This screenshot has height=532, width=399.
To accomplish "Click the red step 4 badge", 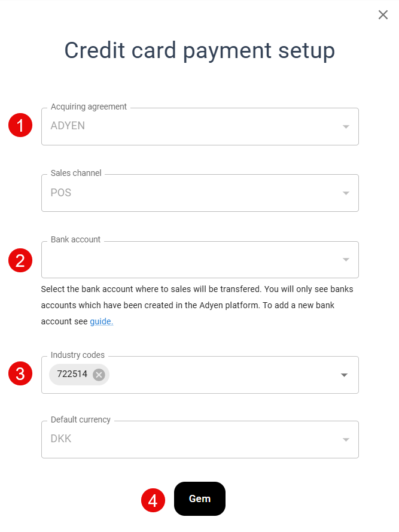I will tap(153, 500).
